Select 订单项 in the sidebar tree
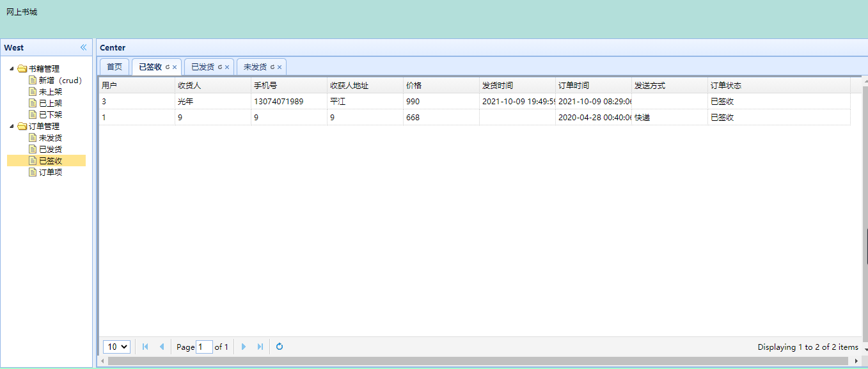The width and height of the screenshot is (868, 369). coord(52,172)
